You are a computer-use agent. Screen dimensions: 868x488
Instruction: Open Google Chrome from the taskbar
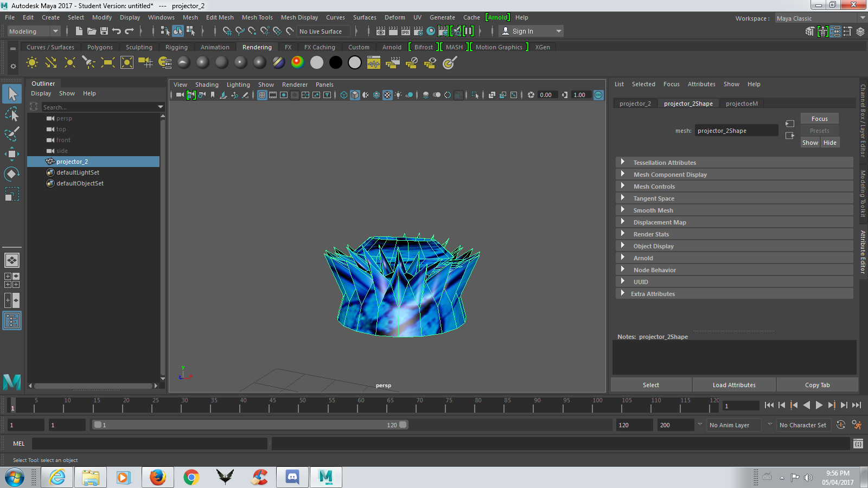[191, 477]
